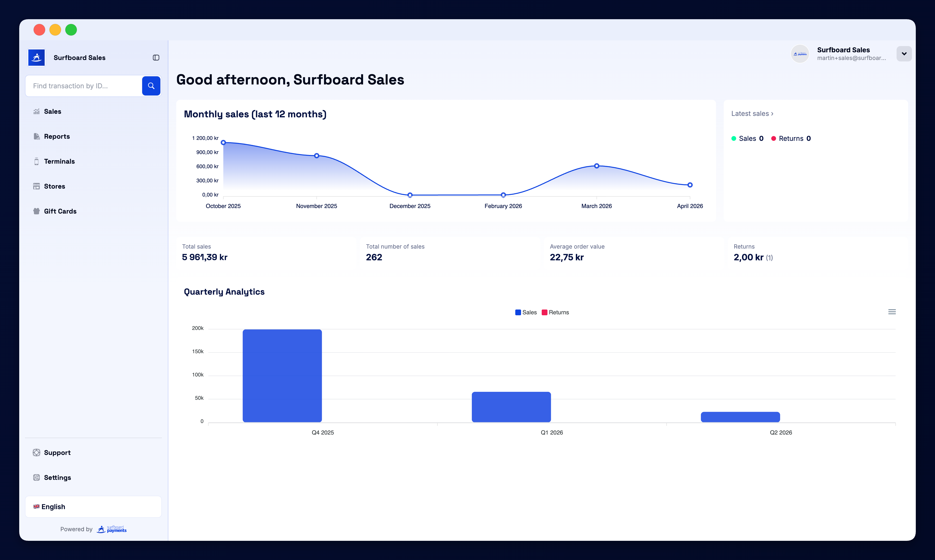Screen dimensions: 935x560
Task: Select Reports from the sidebar
Action: pos(57,136)
